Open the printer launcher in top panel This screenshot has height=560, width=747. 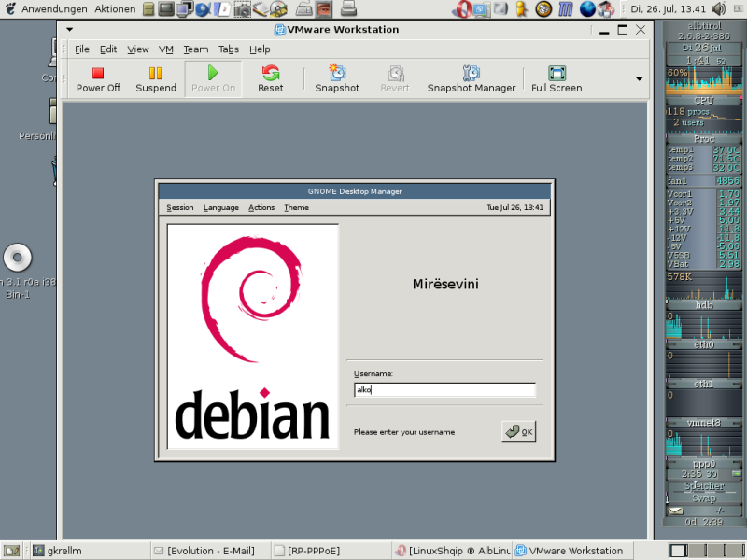pyautogui.click(x=348, y=9)
